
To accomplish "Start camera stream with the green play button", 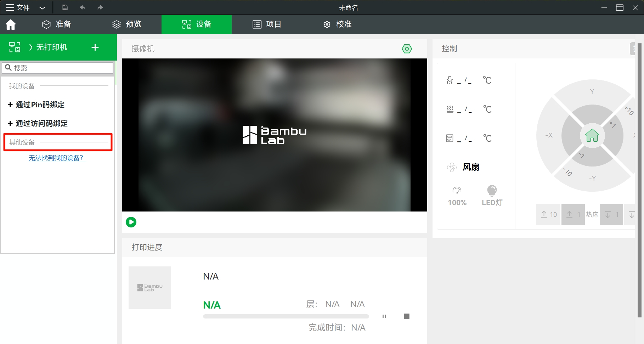I will tap(131, 222).
